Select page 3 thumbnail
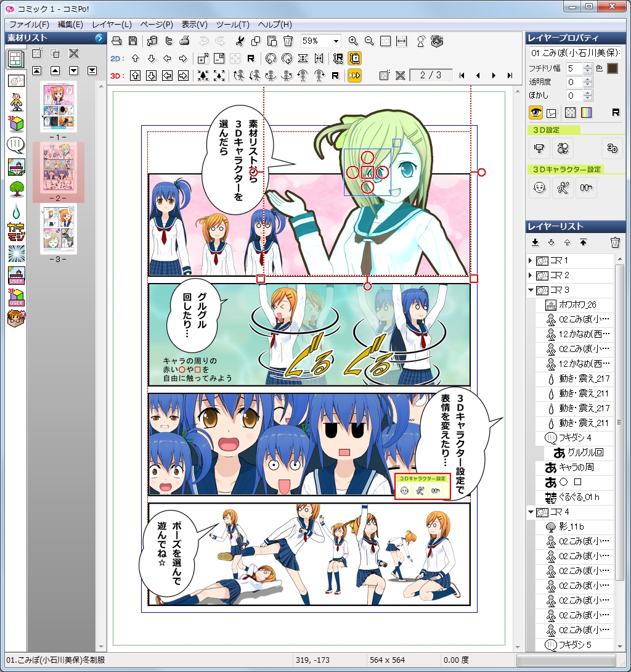The width and height of the screenshot is (631, 672). pyautogui.click(x=59, y=229)
